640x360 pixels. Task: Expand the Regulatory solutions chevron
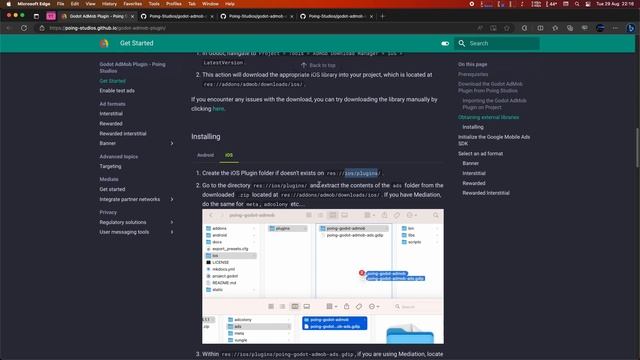click(172, 222)
